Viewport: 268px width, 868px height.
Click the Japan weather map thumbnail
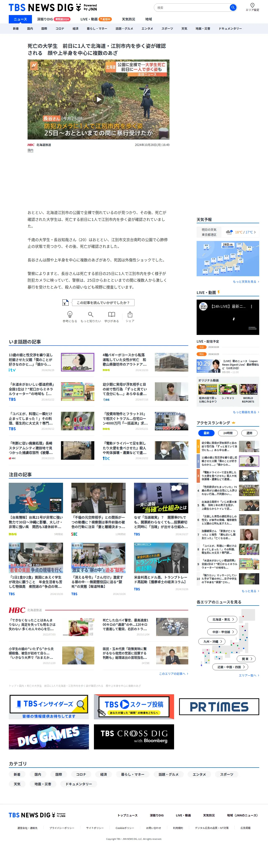click(228, 258)
